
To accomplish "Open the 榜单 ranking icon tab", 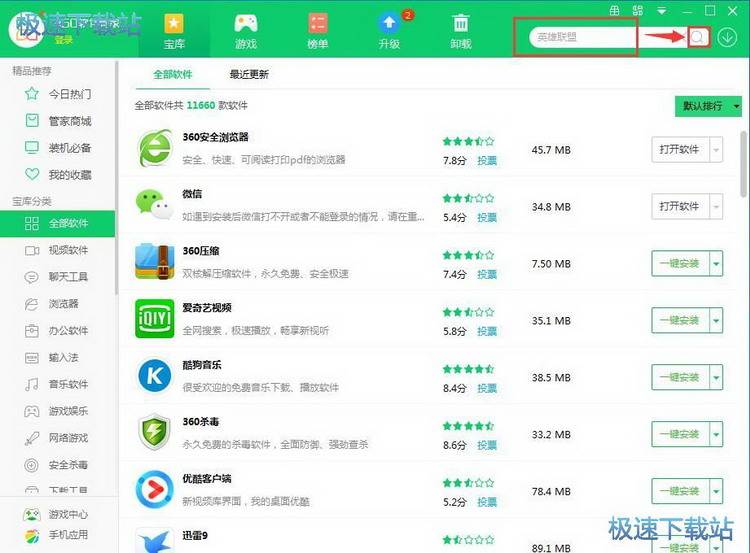I will [x=318, y=32].
